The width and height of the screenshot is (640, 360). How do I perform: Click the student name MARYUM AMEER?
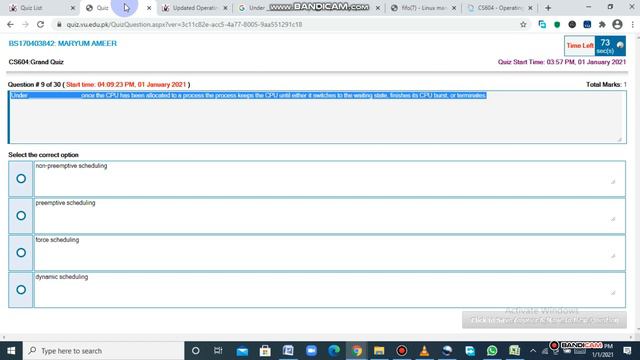[87, 43]
